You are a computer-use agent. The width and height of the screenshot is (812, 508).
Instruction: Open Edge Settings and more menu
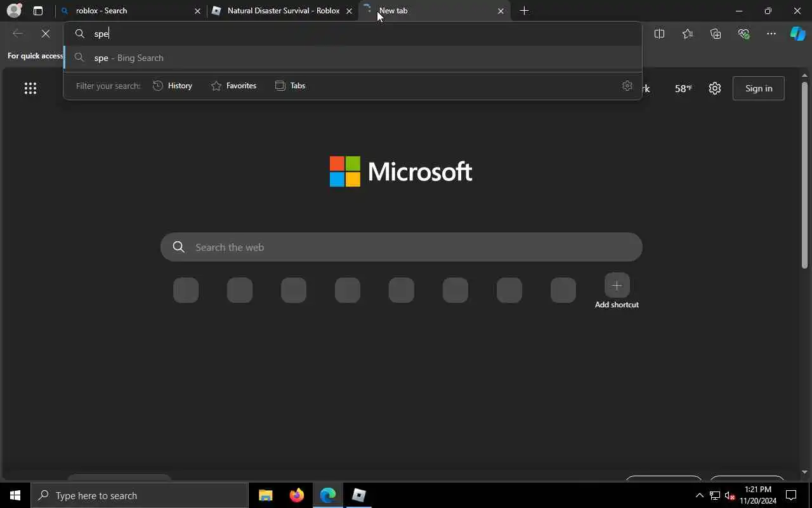771,34
